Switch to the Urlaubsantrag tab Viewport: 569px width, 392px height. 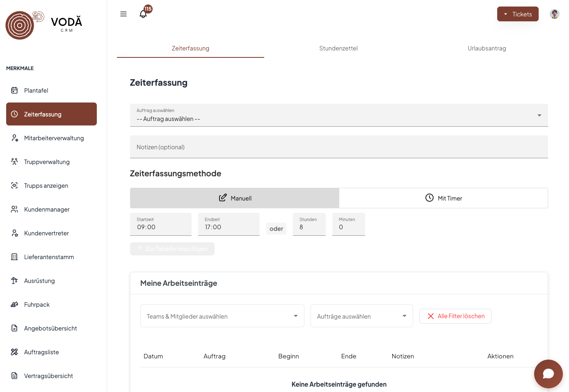pyautogui.click(x=487, y=48)
